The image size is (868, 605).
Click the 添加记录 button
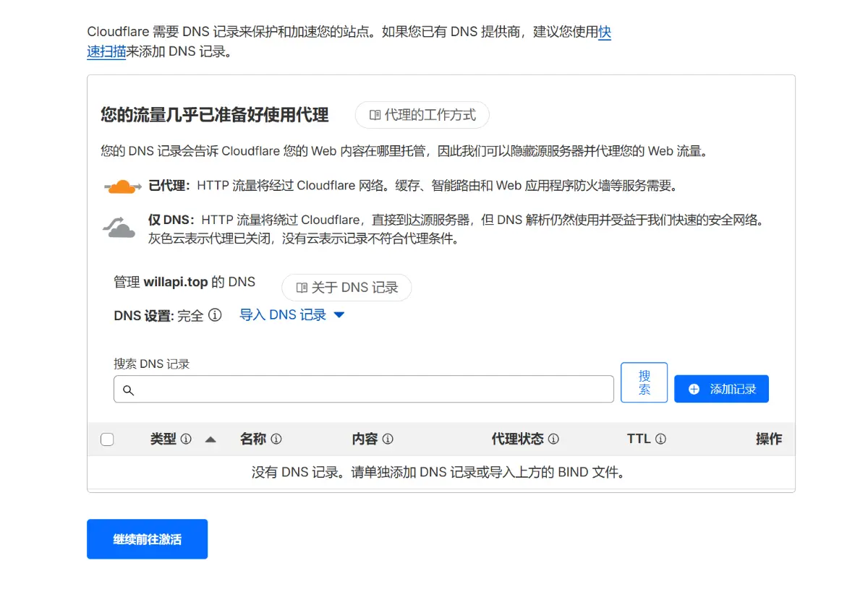click(x=721, y=389)
